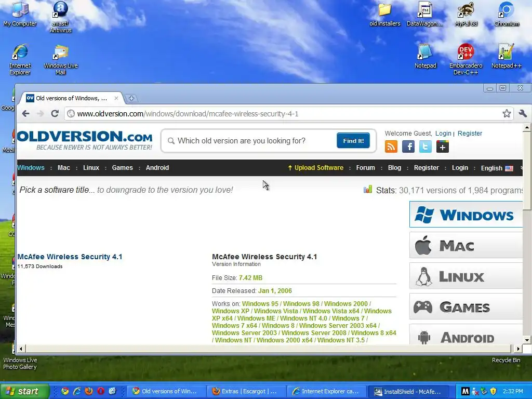This screenshot has height=399, width=532.
Task: Select the WINDOWS sidebar platform button
Action: pyautogui.click(x=466, y=215)
